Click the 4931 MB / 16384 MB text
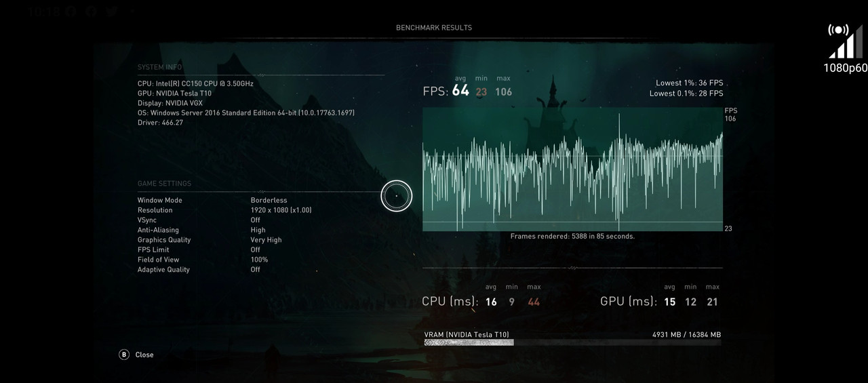This screenshot has width=868, height=383. (x=687, y=335)
